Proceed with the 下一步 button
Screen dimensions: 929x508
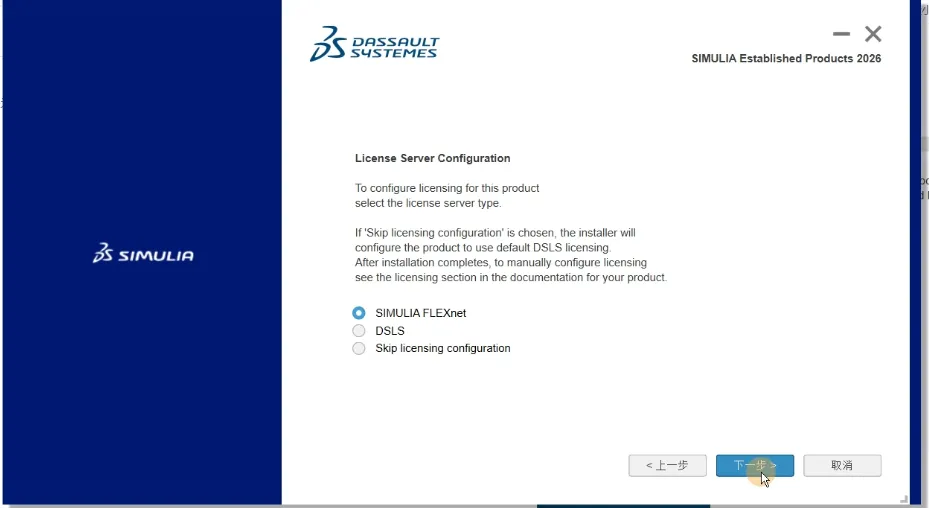coord(755,465)
